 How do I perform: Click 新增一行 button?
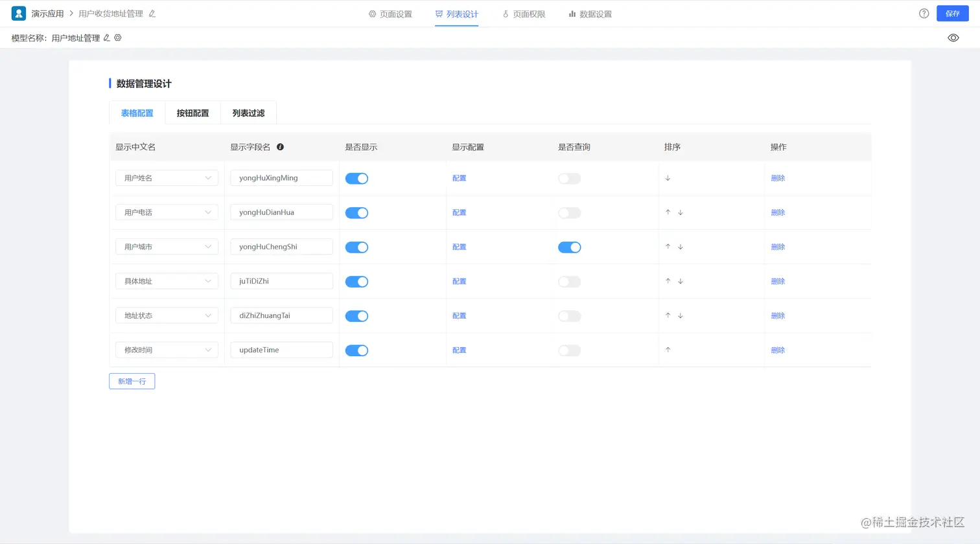132,381
